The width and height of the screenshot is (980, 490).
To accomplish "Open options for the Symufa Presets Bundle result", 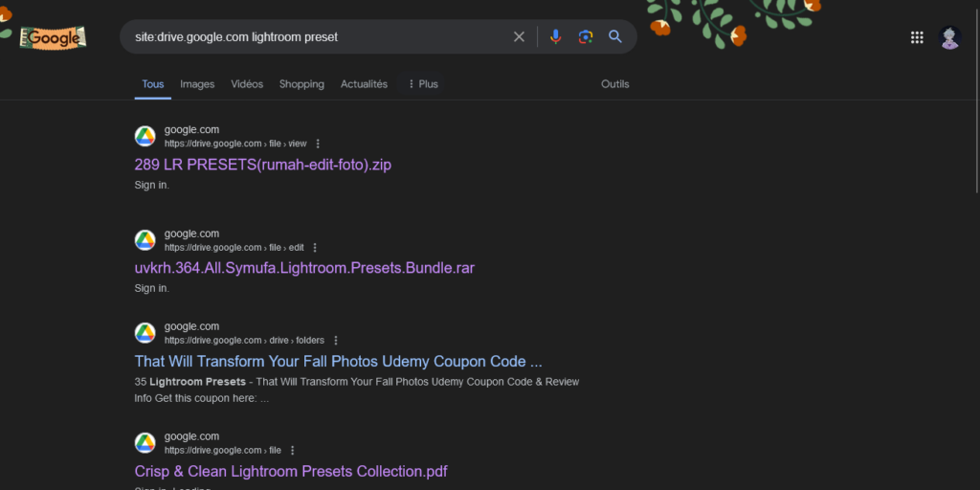I will tap(315, 248).
